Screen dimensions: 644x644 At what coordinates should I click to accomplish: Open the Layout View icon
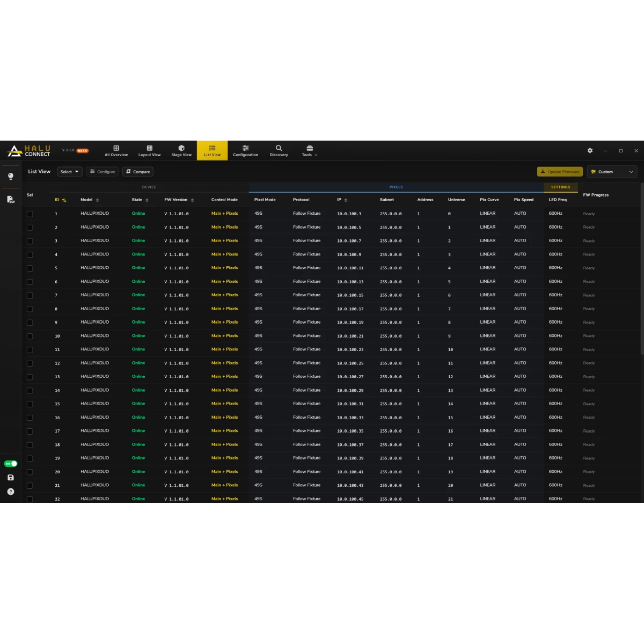[150, 148]
